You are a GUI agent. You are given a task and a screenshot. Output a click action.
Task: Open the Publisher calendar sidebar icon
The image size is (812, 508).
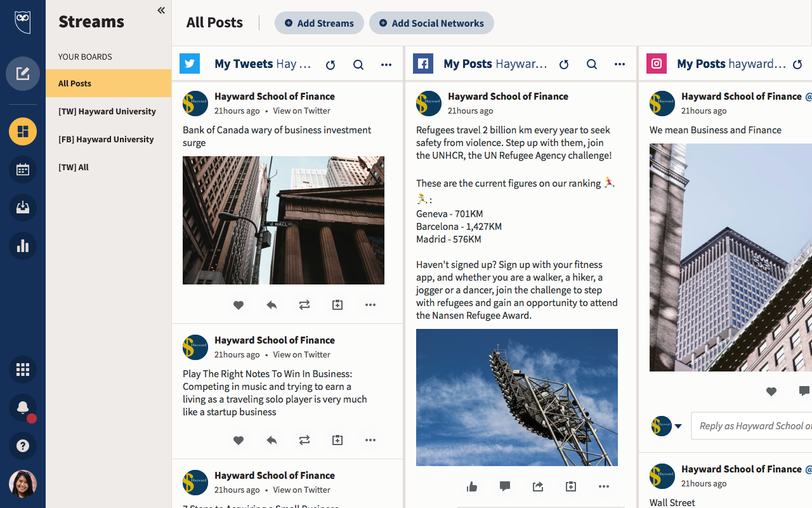[x=23, y=170]
